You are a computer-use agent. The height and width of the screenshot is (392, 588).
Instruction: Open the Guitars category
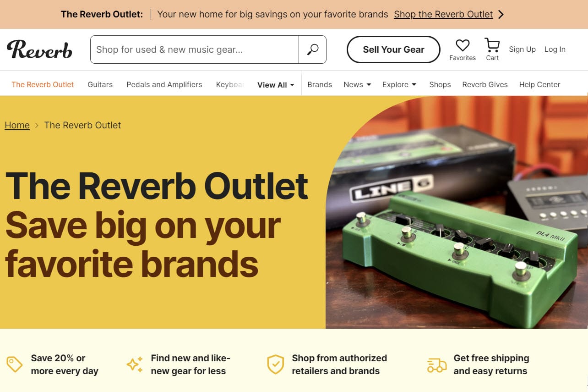click(100, 84)
